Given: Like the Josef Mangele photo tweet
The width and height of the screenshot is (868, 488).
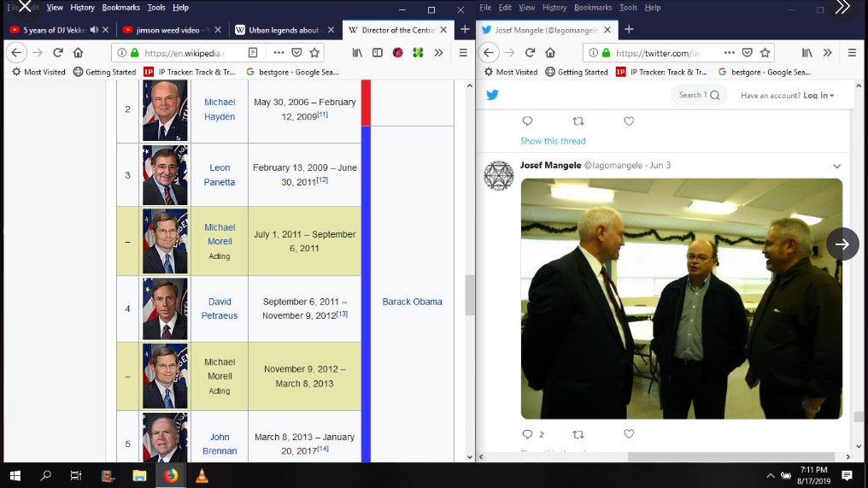Looking at the screenshot, I should tap(629, 433).
